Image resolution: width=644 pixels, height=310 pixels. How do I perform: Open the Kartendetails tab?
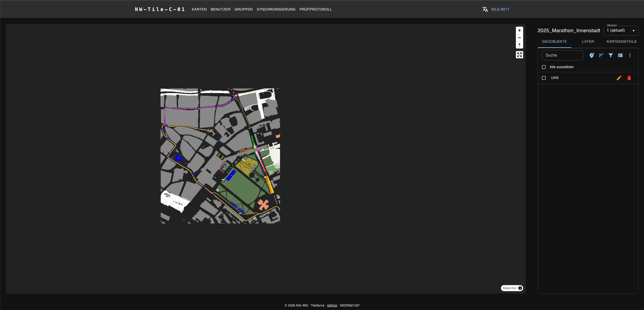[x=622, y=41]
